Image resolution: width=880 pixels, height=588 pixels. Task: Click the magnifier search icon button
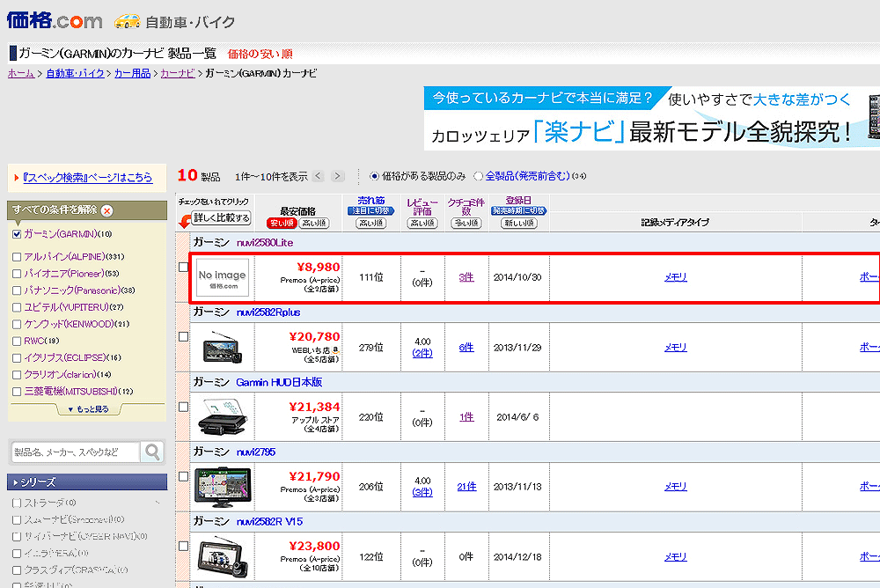click(x=152, y=452)
